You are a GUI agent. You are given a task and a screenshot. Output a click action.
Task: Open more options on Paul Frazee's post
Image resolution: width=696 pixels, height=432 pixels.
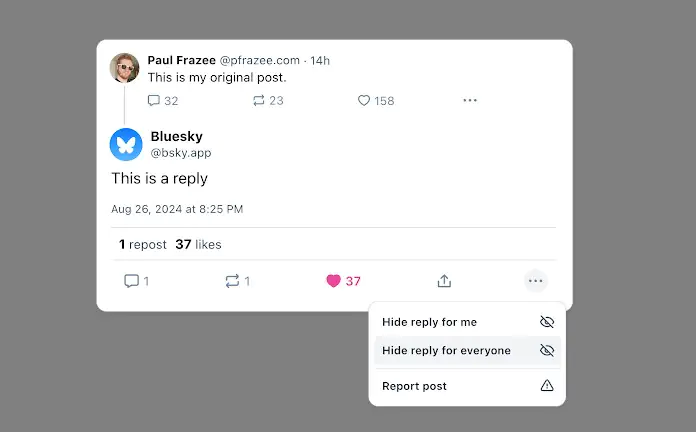(x=470, y=100)
